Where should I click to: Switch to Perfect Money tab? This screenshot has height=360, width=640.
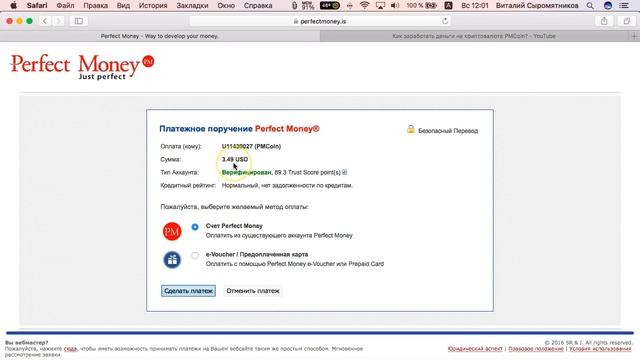click(x=160, y=36)
